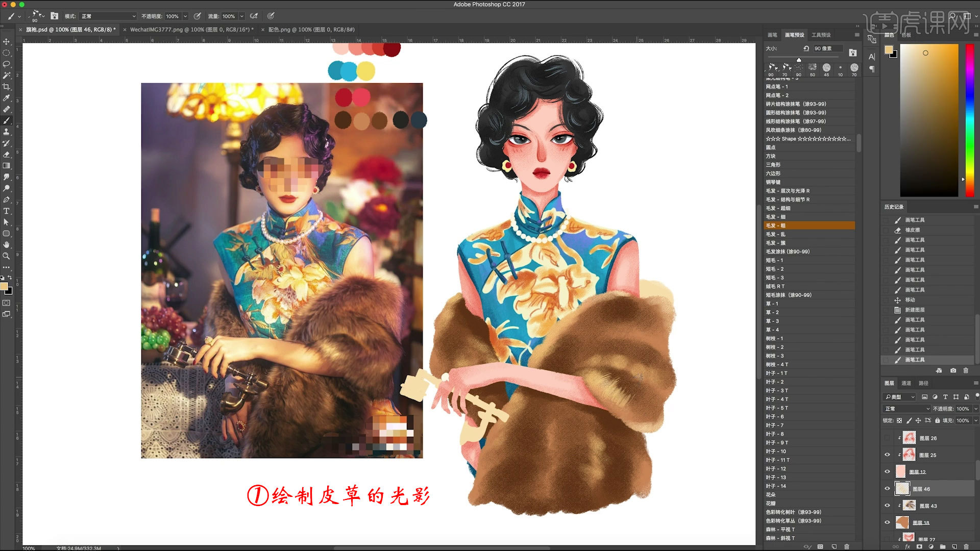Open the brush presets panel menu
The image size is (980, 551).
[x=857, y=35]
